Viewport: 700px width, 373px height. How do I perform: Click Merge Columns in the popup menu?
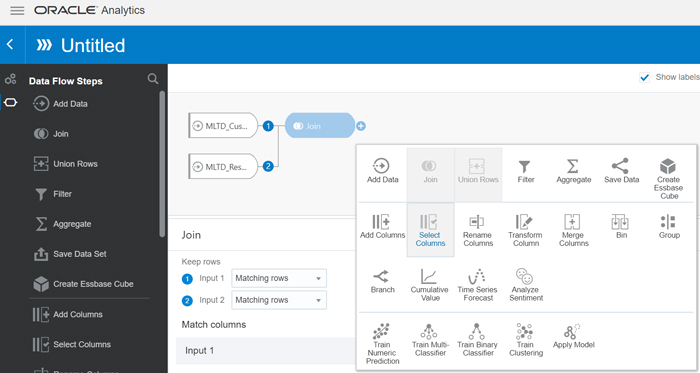coord(573,230)
